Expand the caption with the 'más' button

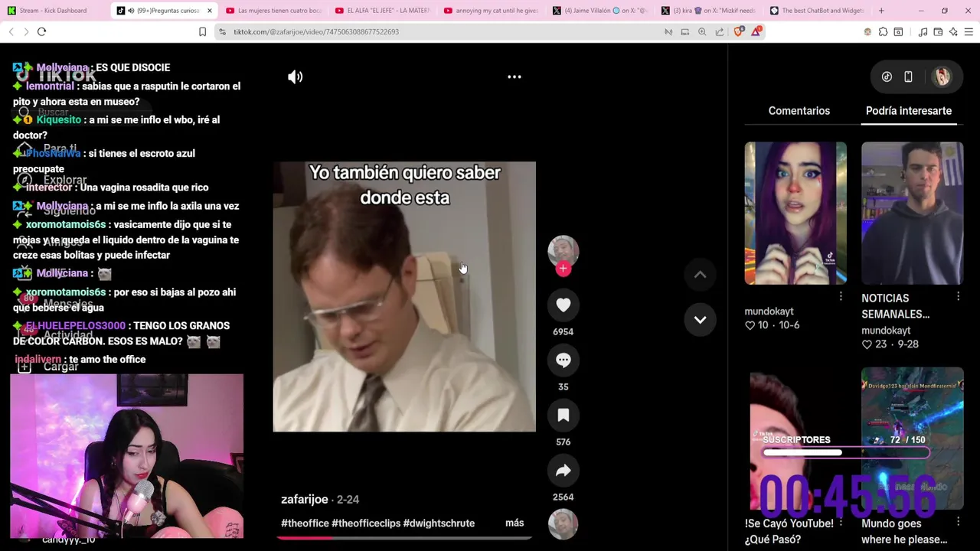coord(514,523)
